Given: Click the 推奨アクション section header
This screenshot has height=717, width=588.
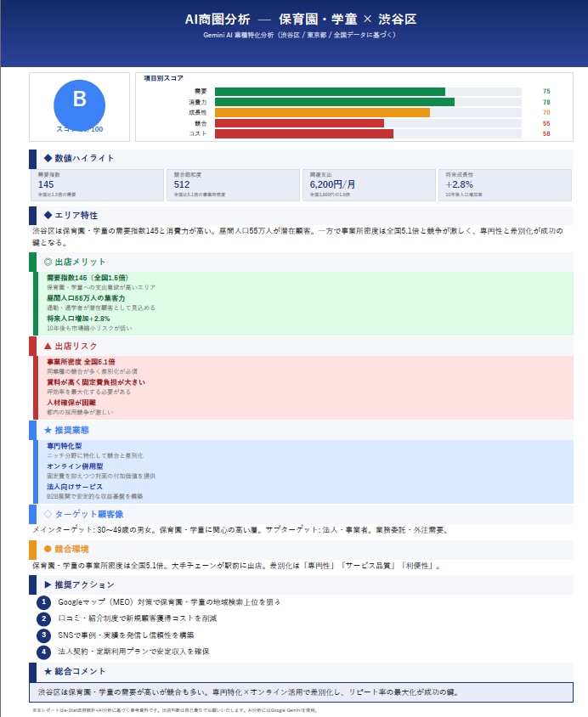Looking at the screenshot, I should click(301, 584).
